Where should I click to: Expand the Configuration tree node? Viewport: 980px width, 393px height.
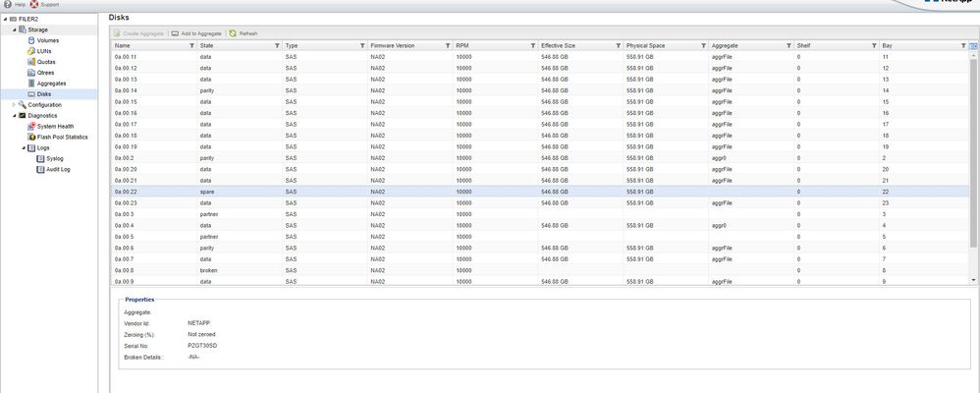click(x=15, y=104)
